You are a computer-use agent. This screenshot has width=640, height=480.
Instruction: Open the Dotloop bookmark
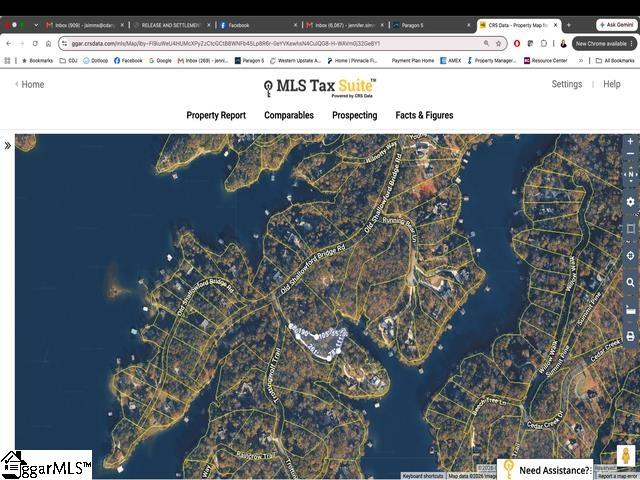coord(96,60)
